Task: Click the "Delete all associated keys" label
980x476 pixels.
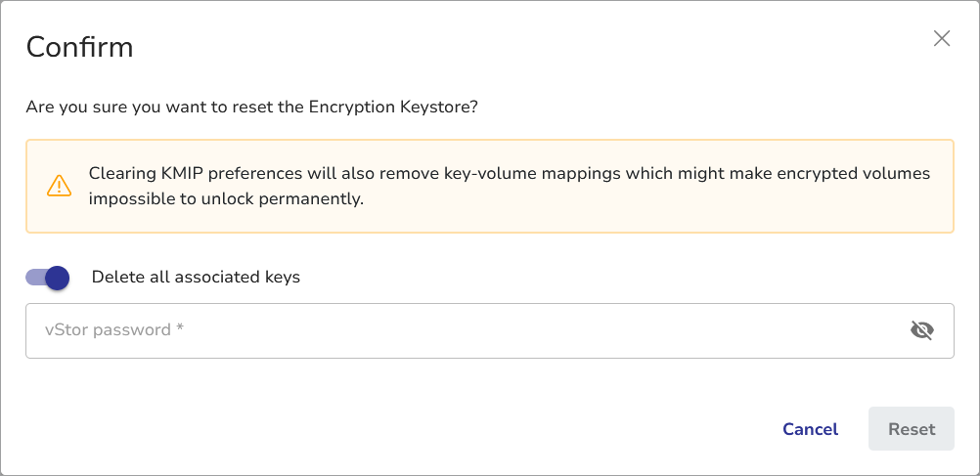Action: (196, 277)
